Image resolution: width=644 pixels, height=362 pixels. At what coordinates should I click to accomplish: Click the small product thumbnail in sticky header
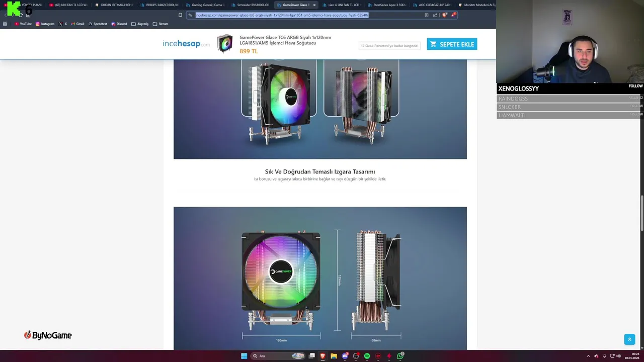224,44
